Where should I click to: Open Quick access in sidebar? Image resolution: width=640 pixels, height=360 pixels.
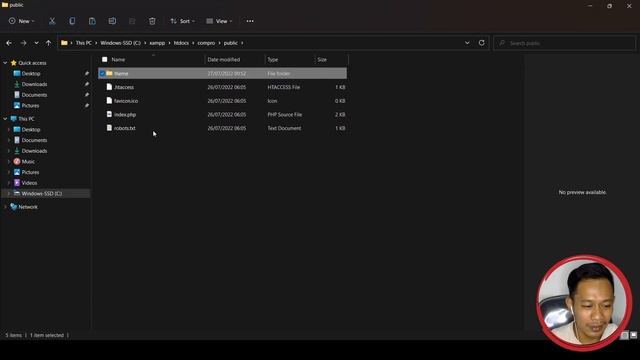(32, 63)
